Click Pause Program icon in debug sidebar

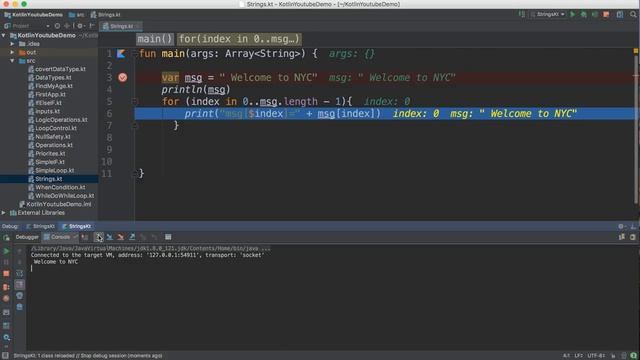click(6, 262)
